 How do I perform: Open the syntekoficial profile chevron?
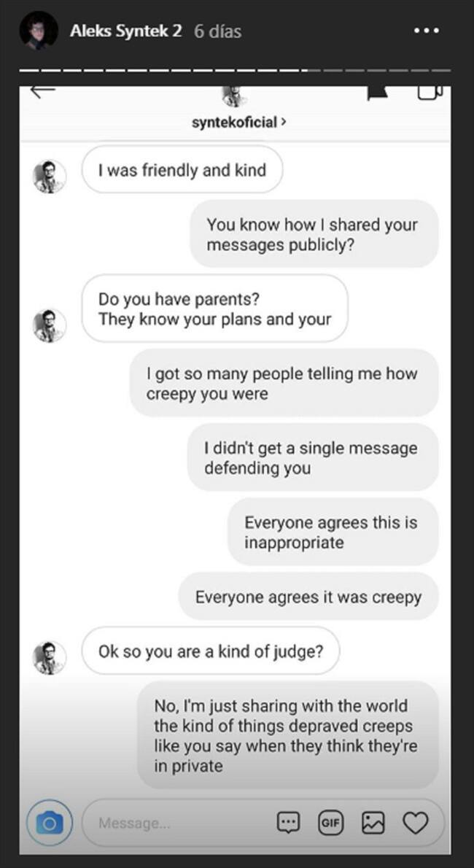(284, 122)
